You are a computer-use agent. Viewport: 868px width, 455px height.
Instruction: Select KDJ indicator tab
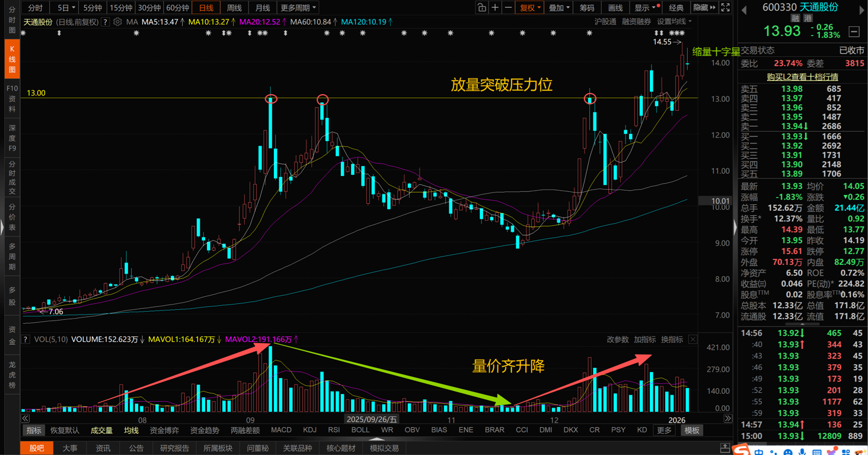click(x=309, y=430)
